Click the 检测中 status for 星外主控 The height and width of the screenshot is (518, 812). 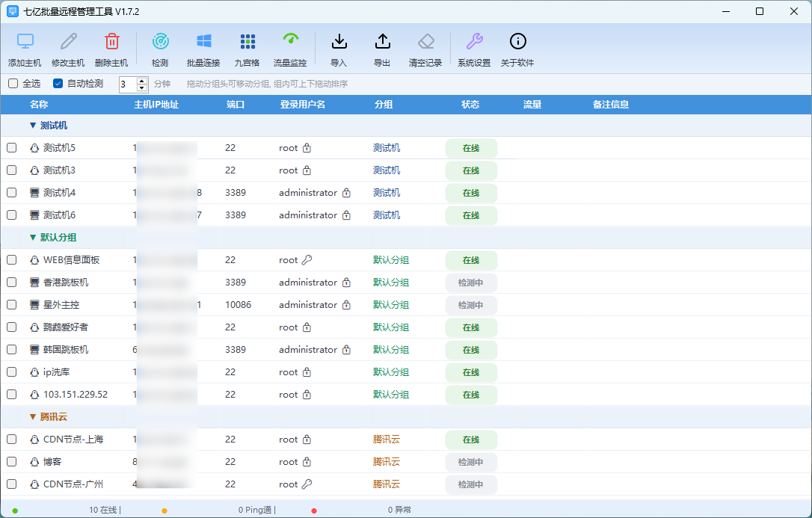471,305
